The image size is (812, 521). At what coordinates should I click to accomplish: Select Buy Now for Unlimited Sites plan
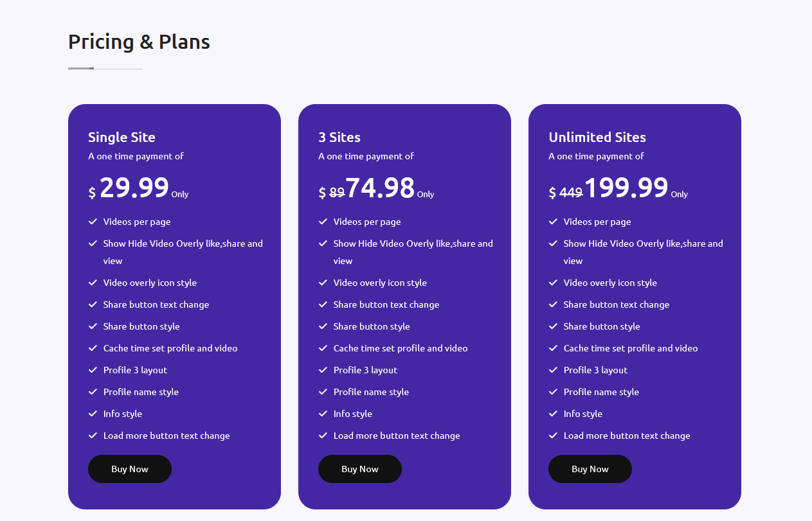pos(590,469)
